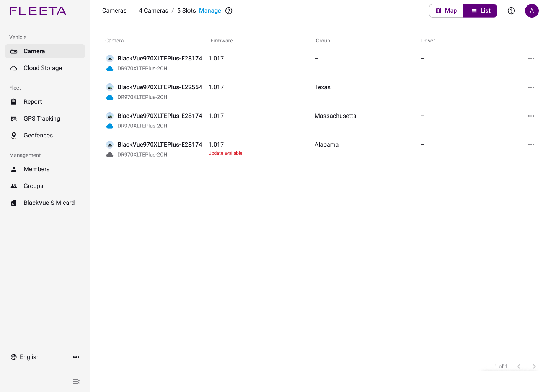Open the account avatar A
The width and height of the screenshot is (551, 392).
(532, 11)
